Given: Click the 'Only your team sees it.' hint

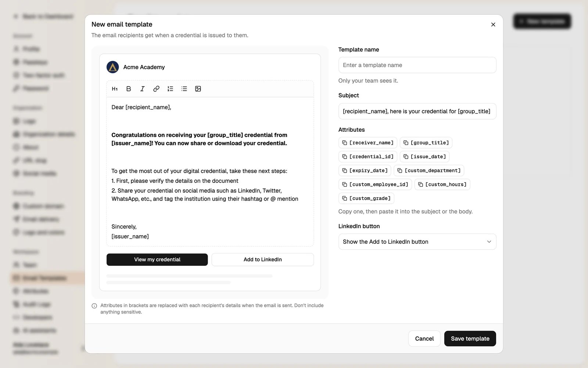Looking at the screenshot, I should tap(368, 81).
